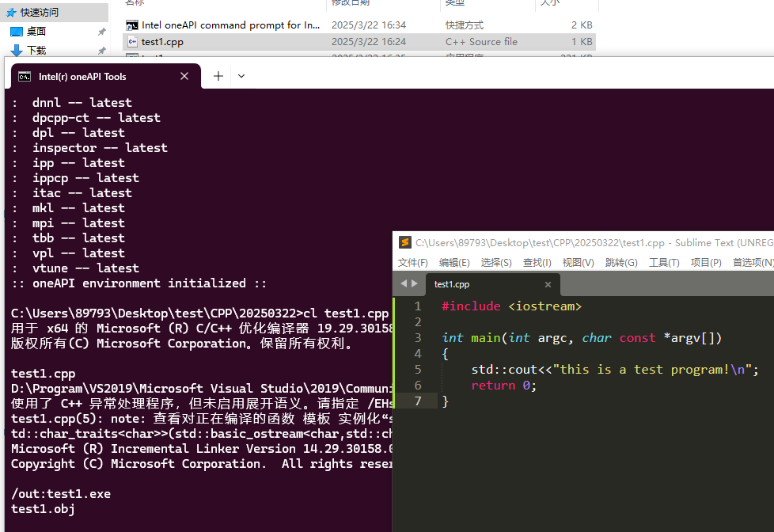Select the test1.cpp file name in Explorer
The image size is (774, 532).
[x=162, y=42]
